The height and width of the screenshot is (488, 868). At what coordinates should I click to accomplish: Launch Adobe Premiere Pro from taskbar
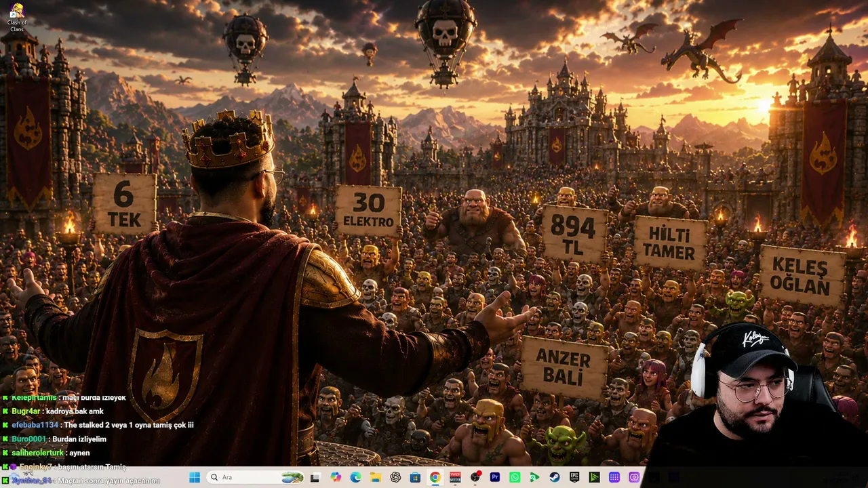click(495, 477)
